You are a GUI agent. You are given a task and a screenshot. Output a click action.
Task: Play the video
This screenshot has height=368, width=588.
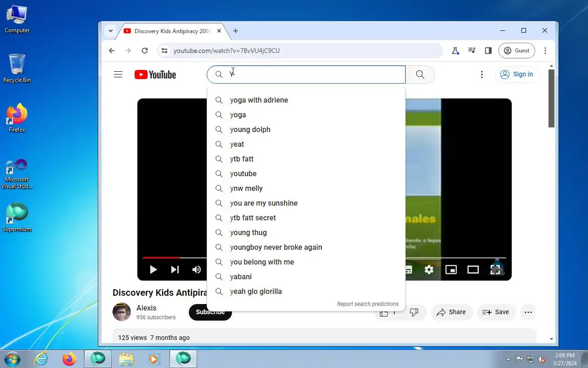pos(153,270)
